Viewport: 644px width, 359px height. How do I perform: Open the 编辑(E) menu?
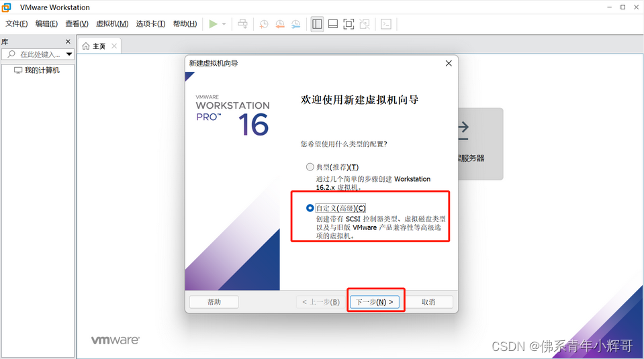pyautogui.click(x=46, y=23)
